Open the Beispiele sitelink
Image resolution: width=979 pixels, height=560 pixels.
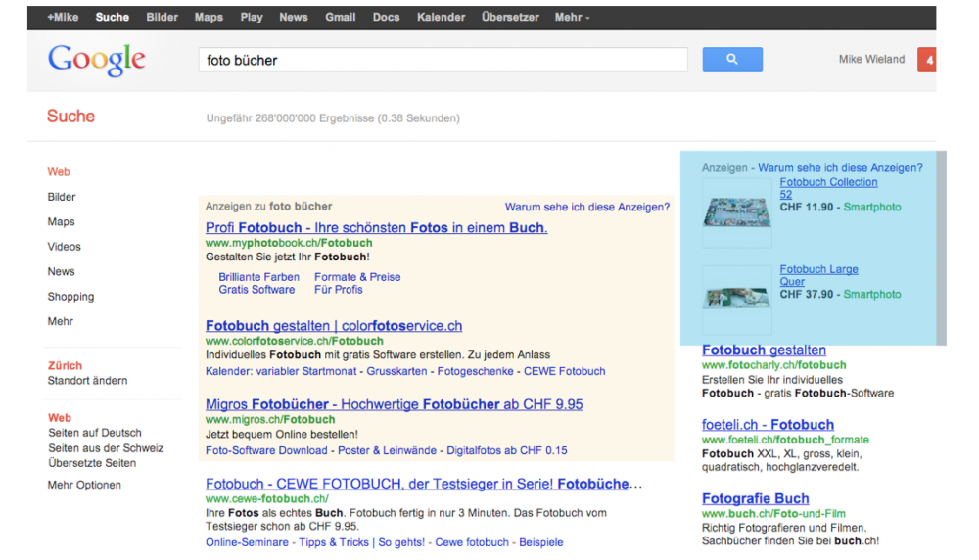pos(540,542)
